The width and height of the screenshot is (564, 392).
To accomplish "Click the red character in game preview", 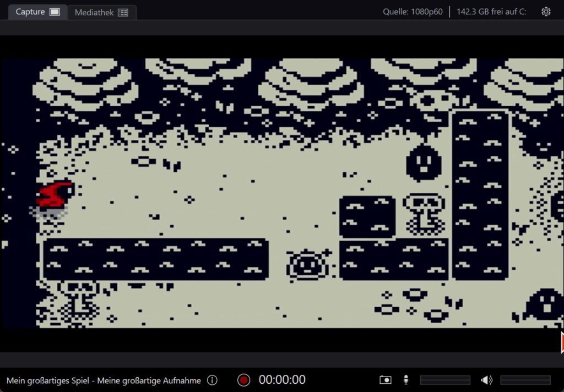I will (55, 195).
